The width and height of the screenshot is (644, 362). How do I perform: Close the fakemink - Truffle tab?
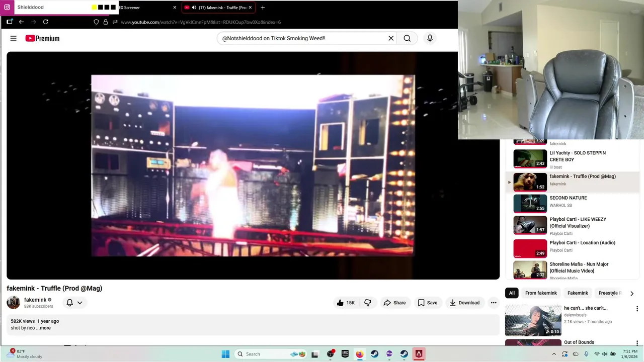click(250, 8)
